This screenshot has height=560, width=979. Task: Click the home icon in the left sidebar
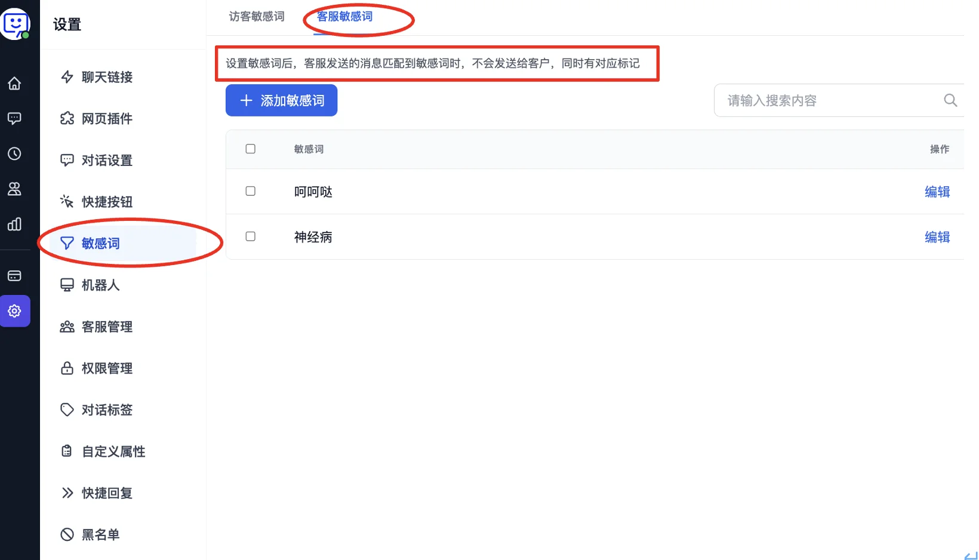pyautogui.click(x=14, y=84)
